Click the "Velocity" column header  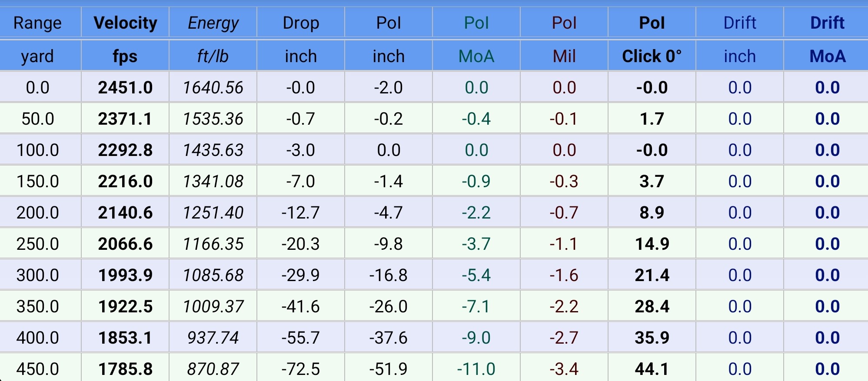pyautogui.click(x=125, y=23)
